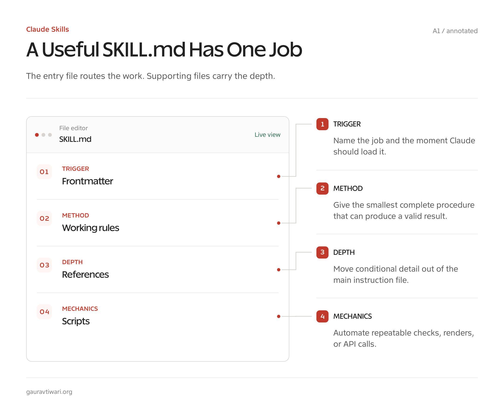Click the Live view label
504x420 pixels.
pos(267,135)
